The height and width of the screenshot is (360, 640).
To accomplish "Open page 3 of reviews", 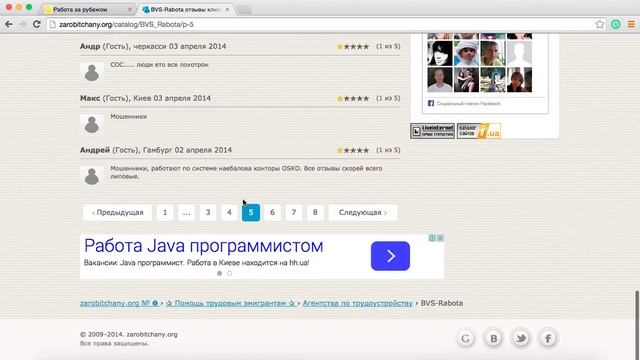I will (208, 212).
